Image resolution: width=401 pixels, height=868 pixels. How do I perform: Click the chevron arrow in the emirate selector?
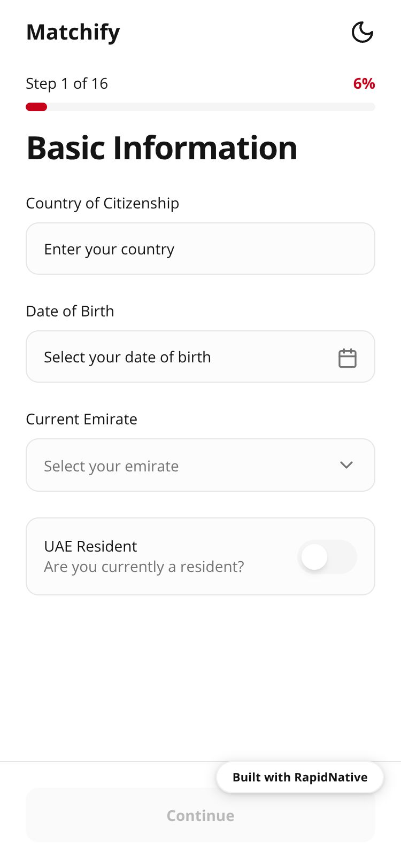pyautogui.click(x=346, y=465)
